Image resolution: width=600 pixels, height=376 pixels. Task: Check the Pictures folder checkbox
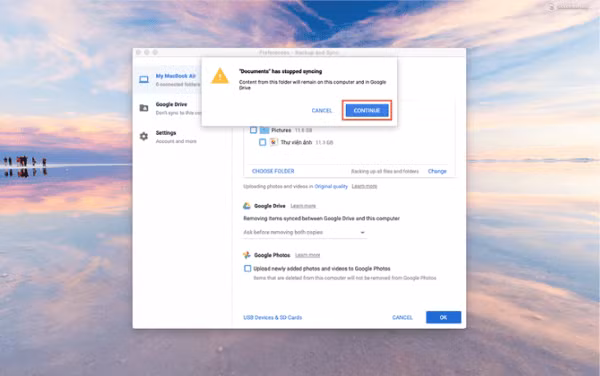click(x=253, y=130)
